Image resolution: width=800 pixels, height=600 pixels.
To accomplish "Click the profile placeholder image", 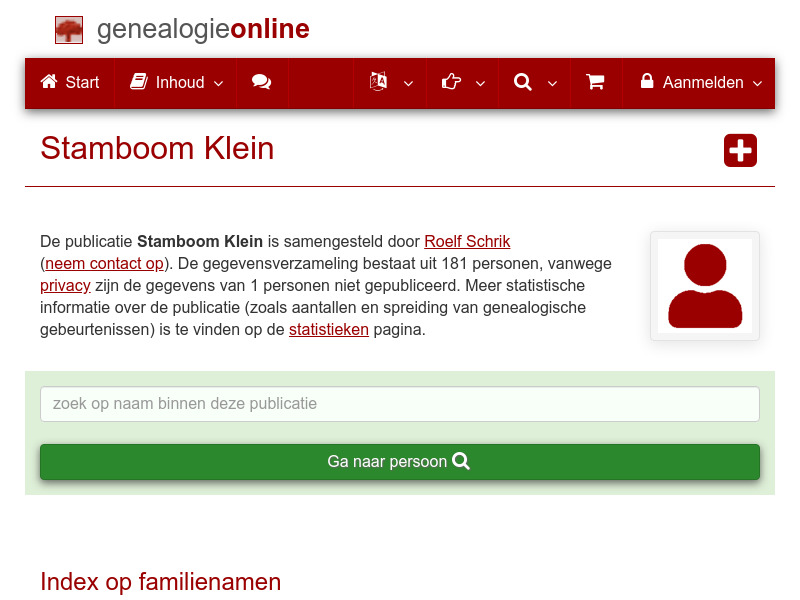I will point(704,286).
